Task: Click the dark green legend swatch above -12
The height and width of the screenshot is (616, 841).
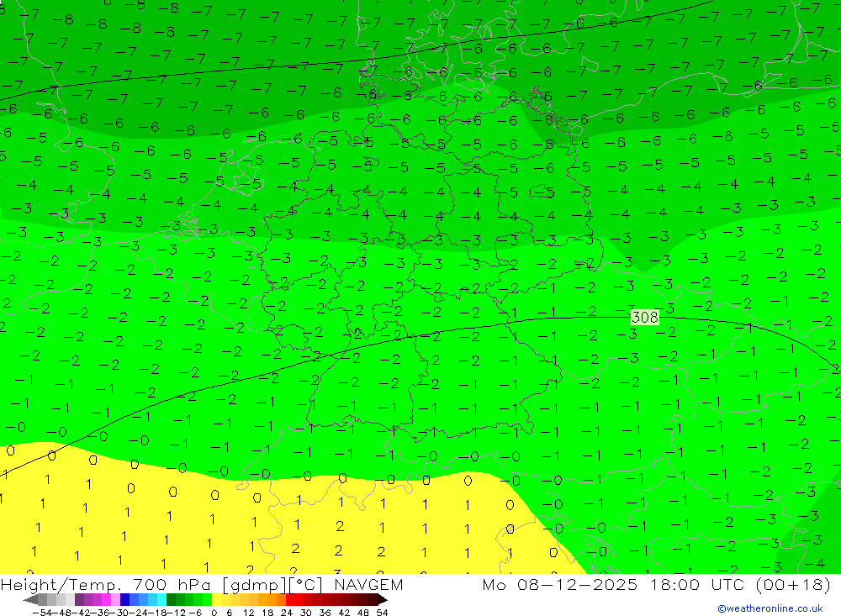Action: (x=171, y=599)
